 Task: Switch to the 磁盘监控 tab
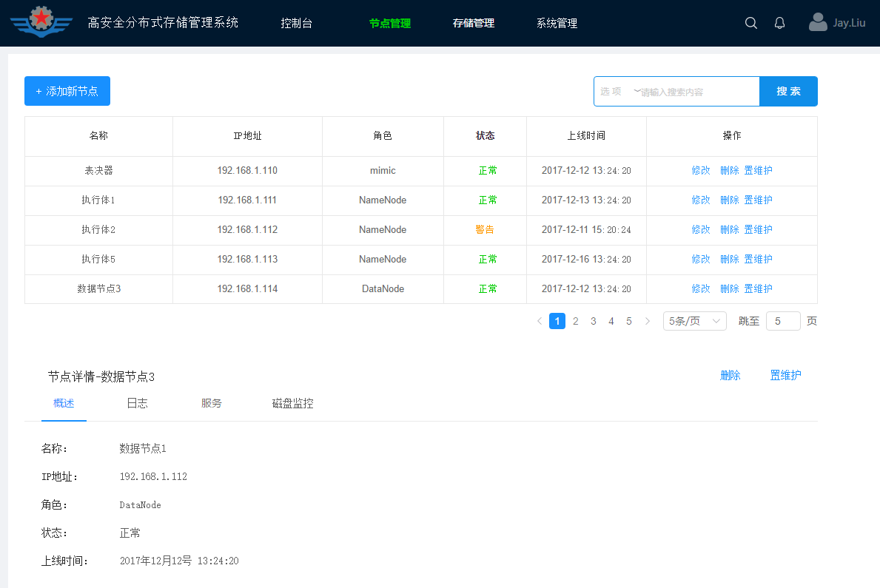(292, 403)
